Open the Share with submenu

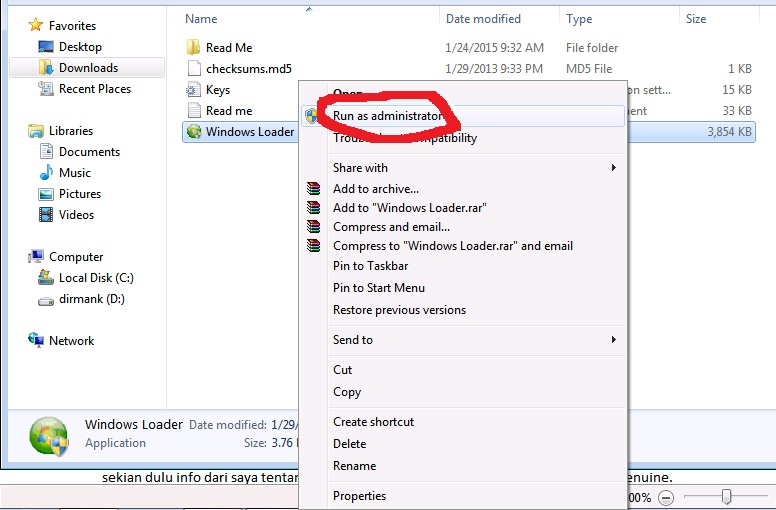(462, 168)
